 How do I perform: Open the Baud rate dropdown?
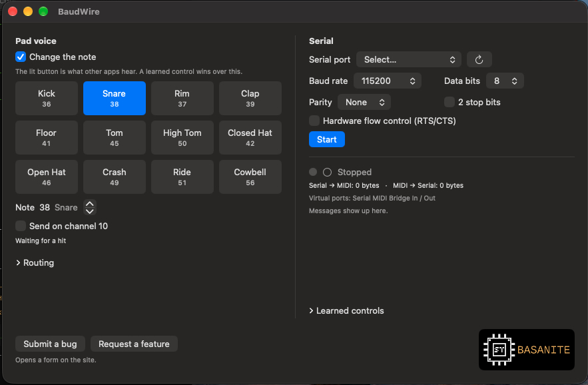[x=388, y=81]
